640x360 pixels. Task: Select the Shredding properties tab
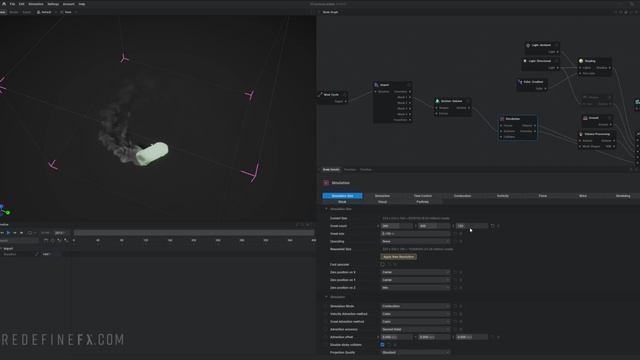click(622, 196)
